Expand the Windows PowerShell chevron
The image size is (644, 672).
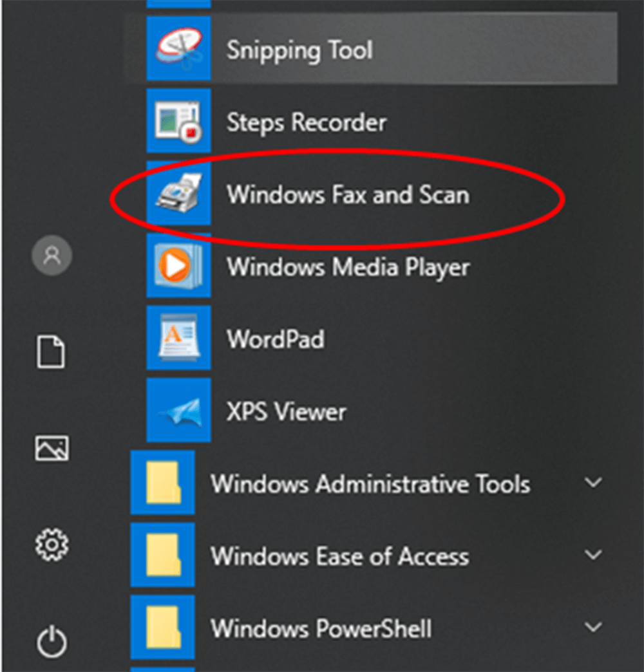(593, 627)
